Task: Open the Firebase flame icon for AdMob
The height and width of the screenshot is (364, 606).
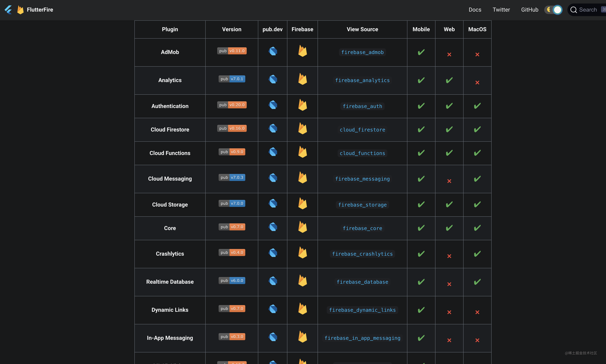Action: [x=302, y=51]
